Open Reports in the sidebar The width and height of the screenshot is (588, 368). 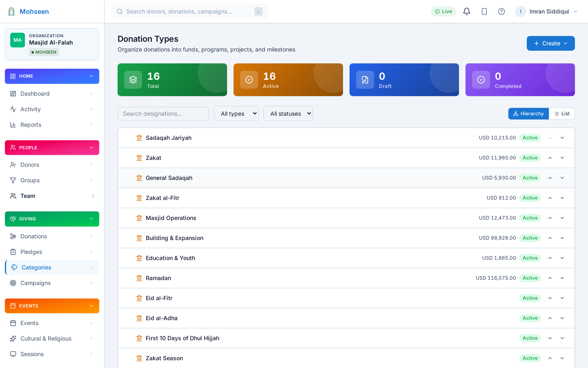52,125
